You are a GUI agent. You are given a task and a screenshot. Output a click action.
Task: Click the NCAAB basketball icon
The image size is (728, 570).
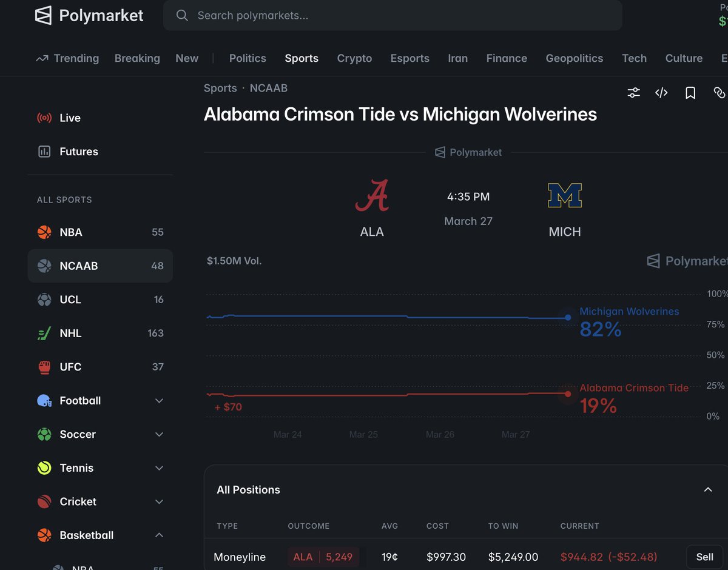[44, 266]
